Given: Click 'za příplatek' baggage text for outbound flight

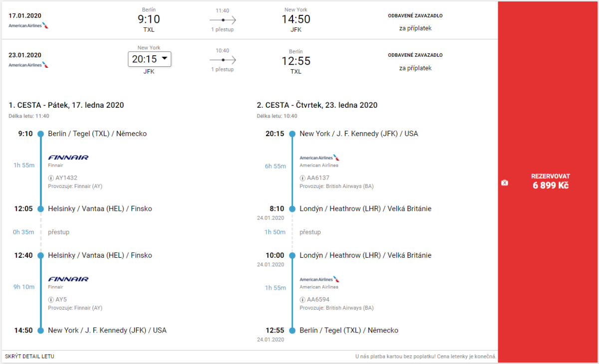Looking at the screenshot, I should coord(415,28).
